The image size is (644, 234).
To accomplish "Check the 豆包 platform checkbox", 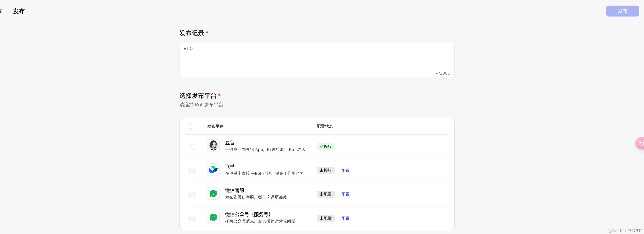I will (x=193, y=147).
